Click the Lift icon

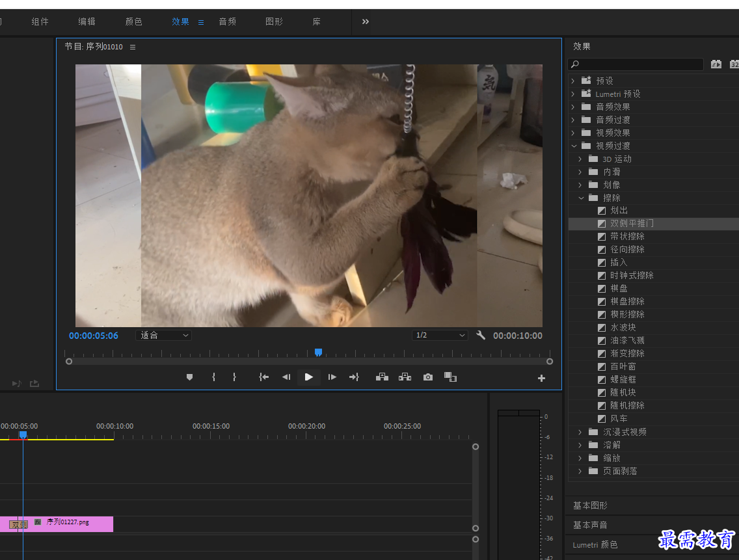(382, 377)
